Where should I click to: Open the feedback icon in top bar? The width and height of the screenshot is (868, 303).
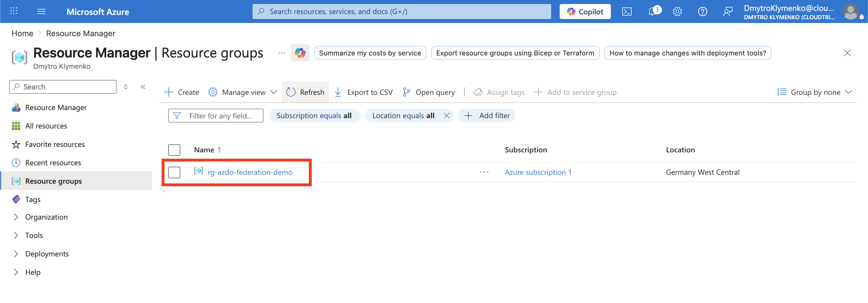pyautogui.click(x=728, y=11)
